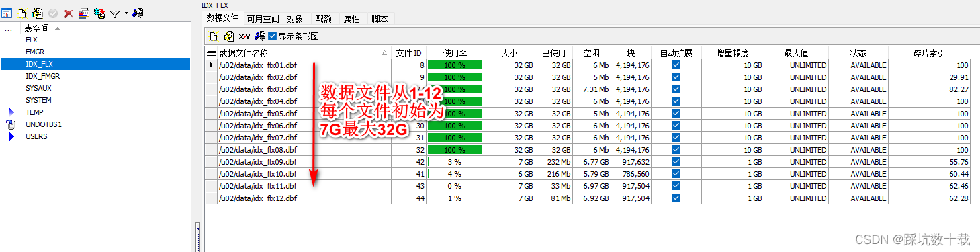Click the 3% usage bar of idx_flx09.dbf

(x=455, y=162)
